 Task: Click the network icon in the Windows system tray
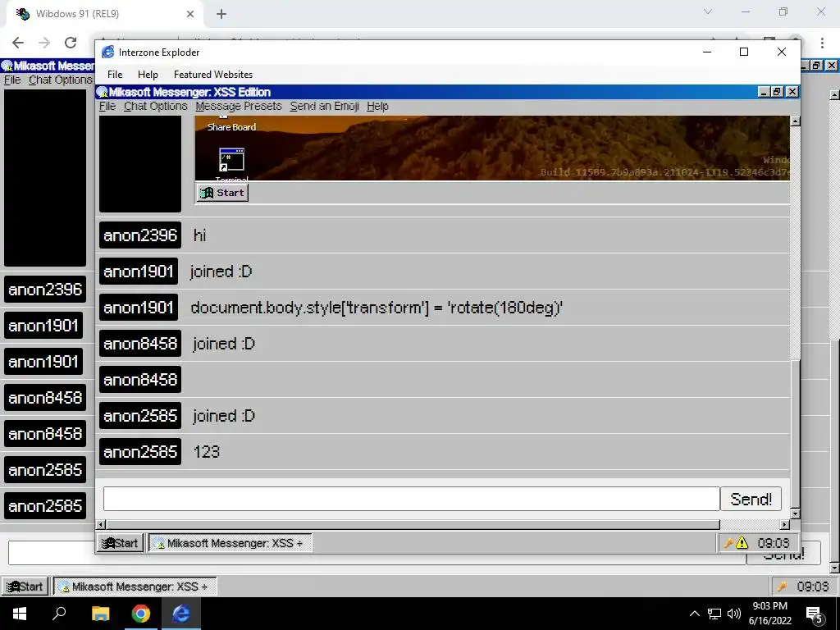[714, 614]
